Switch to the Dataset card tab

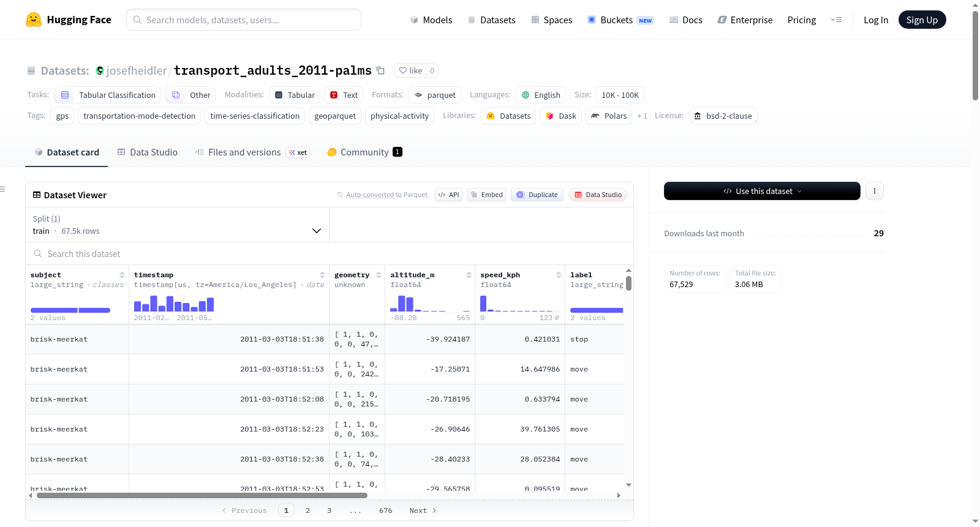pos(67,152)
